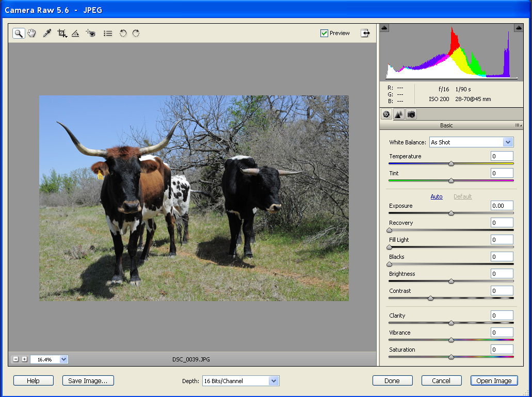Image resolution: width=532 pixels, height=397 pixels.
Task: Focus the Saturation value field
Action: (502, 349)
